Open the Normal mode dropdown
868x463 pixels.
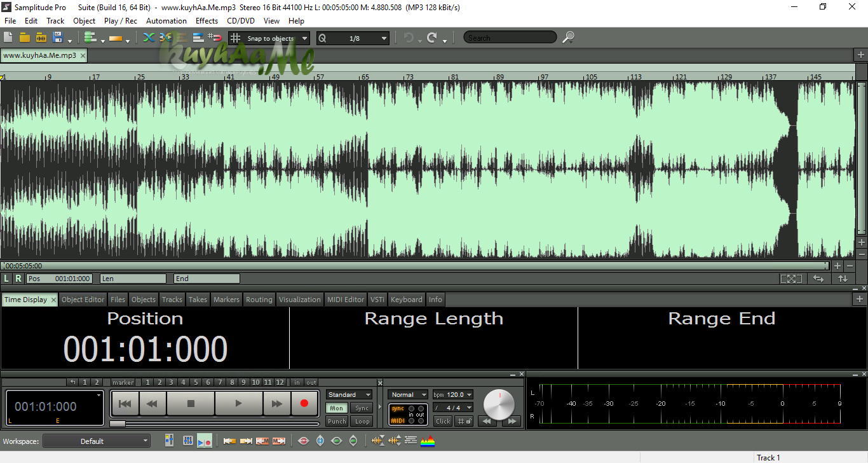pos(408,395)
